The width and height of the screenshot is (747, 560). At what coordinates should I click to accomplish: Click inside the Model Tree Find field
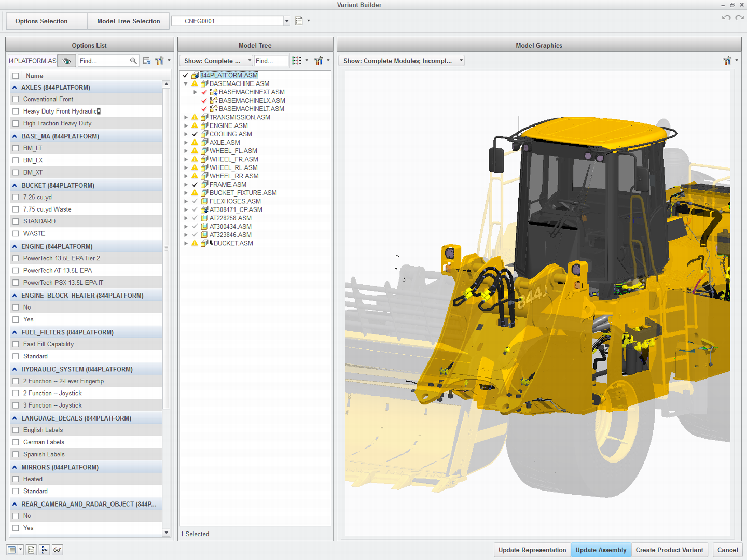(271, 61)
